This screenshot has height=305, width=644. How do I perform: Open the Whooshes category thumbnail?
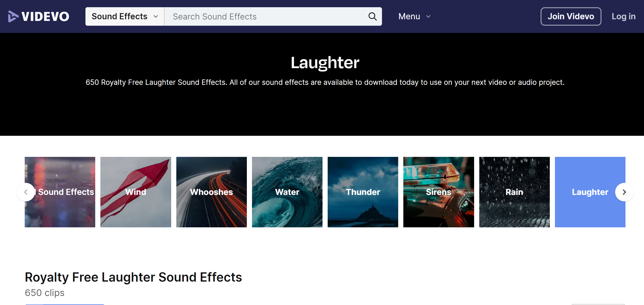[x=211, y=192]
